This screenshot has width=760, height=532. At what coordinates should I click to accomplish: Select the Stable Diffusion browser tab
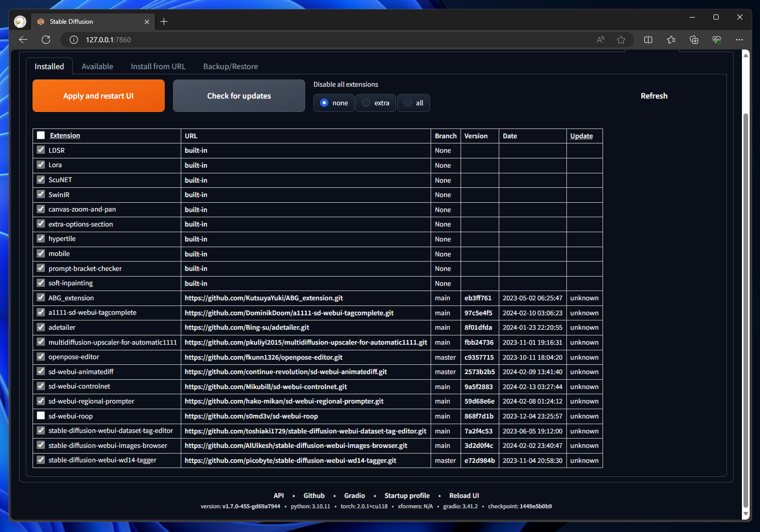click(x=93, y=22)
